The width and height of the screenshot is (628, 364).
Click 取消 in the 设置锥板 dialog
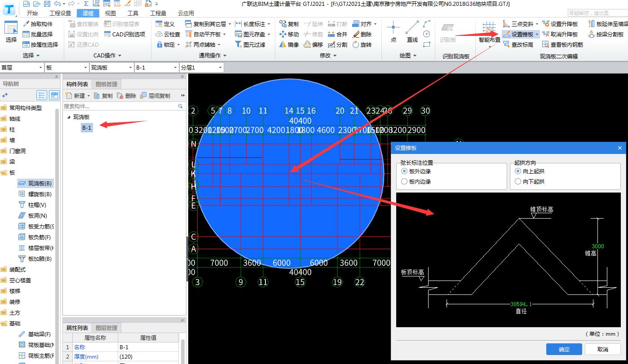coord(603,349)
